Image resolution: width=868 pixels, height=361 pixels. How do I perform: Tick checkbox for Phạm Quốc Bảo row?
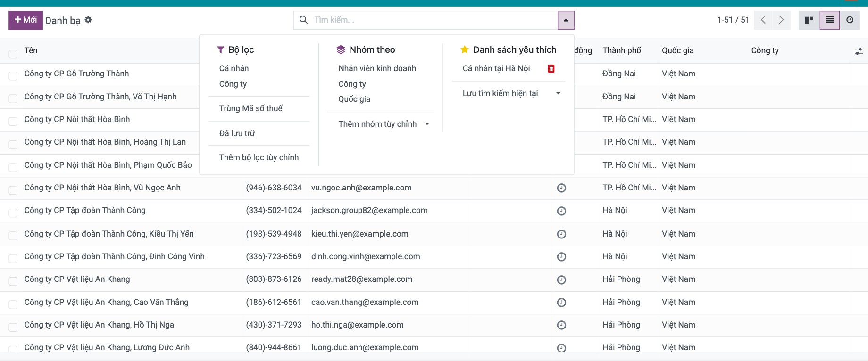13,167
